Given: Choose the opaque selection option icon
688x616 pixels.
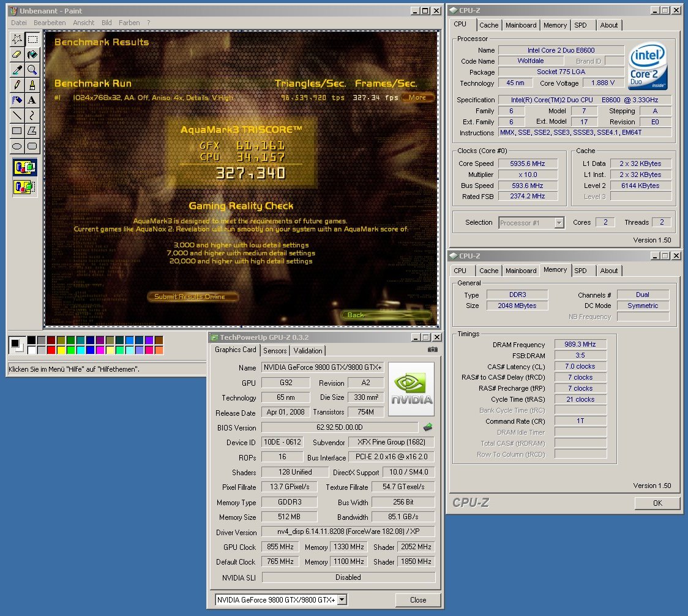Looking at the screenshot, I should click(25, 167).
